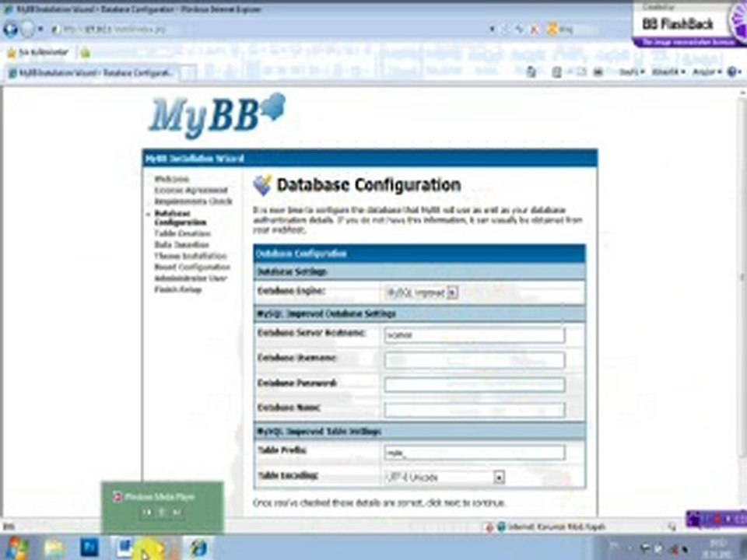This screenshot has width=747, height=560.
Task: Click the printer icon in command bar
Action: (598, 72)
